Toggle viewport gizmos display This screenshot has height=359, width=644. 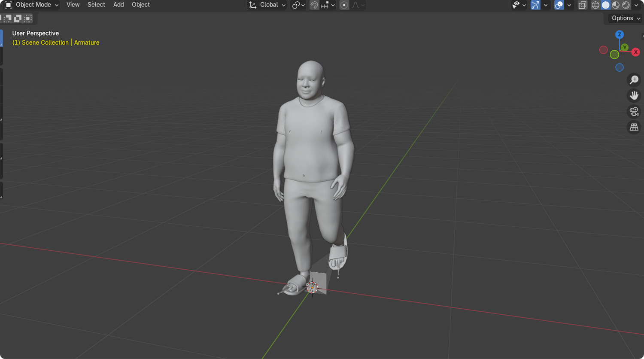535,5
